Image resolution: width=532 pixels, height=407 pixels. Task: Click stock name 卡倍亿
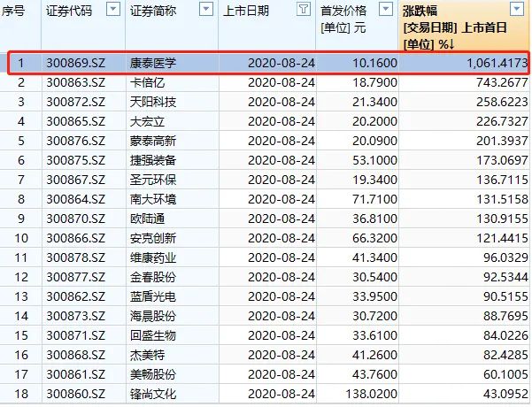[x=147, y=82]
